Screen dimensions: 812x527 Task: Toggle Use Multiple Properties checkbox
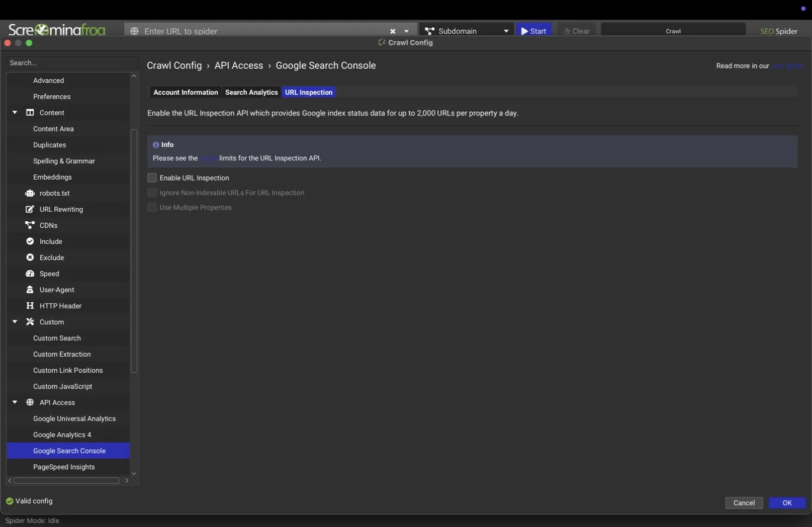(x=152, y=208)
